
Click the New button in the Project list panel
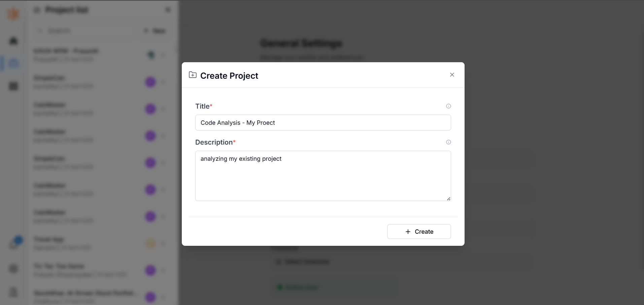[x=155, y=31]
